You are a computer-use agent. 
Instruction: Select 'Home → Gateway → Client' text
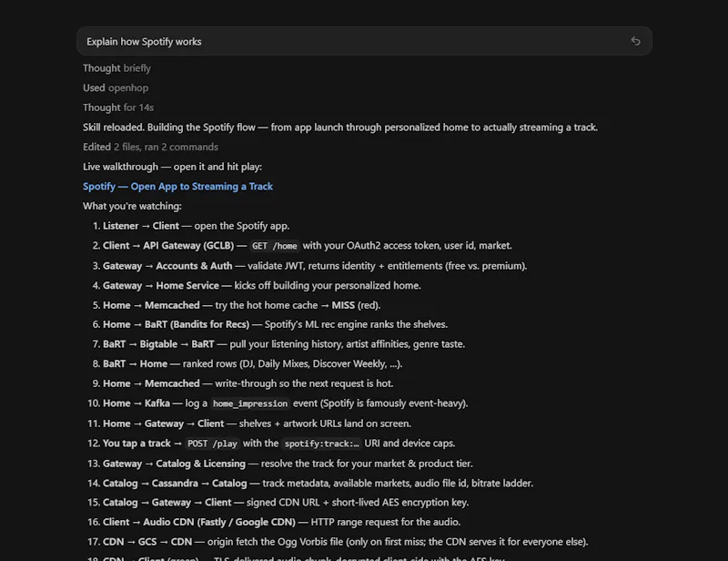(x=163, y=423)
